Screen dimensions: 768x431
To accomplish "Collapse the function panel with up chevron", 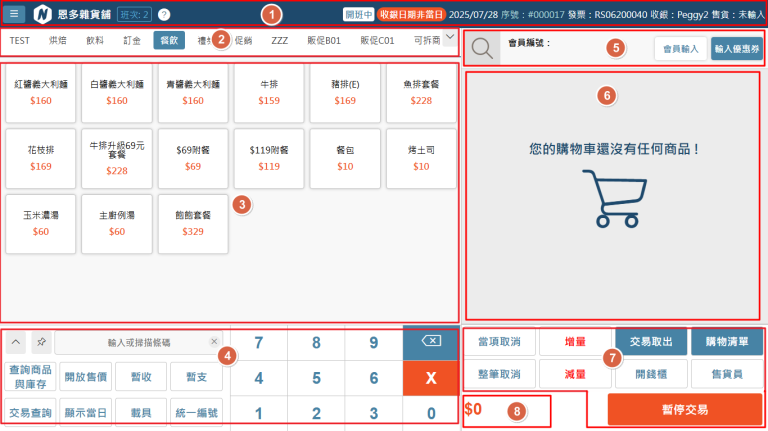I will (x=16, y=342).
